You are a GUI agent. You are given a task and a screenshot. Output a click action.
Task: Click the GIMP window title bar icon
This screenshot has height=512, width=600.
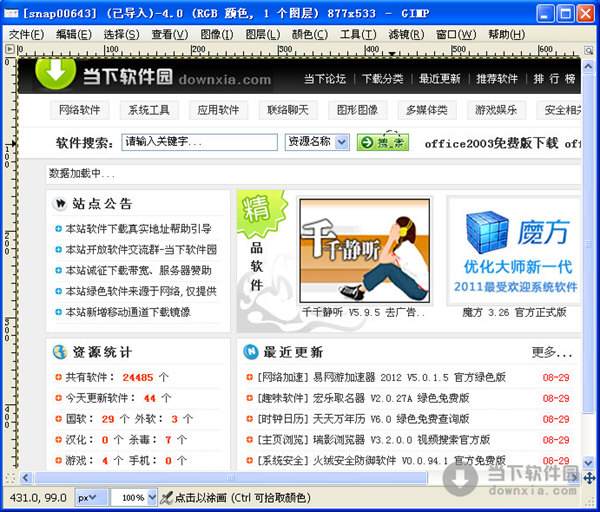point(11,14)
